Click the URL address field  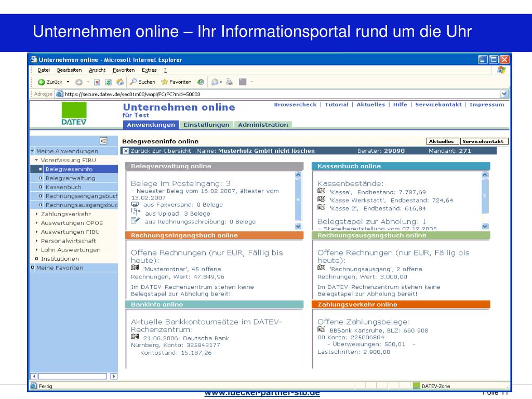click(x=278, y=94)
